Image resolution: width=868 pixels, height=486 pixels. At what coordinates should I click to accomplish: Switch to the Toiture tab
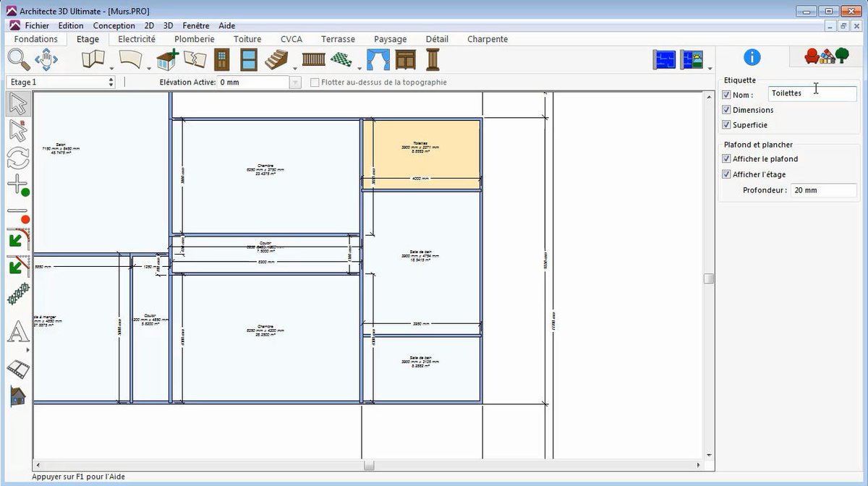247,39
